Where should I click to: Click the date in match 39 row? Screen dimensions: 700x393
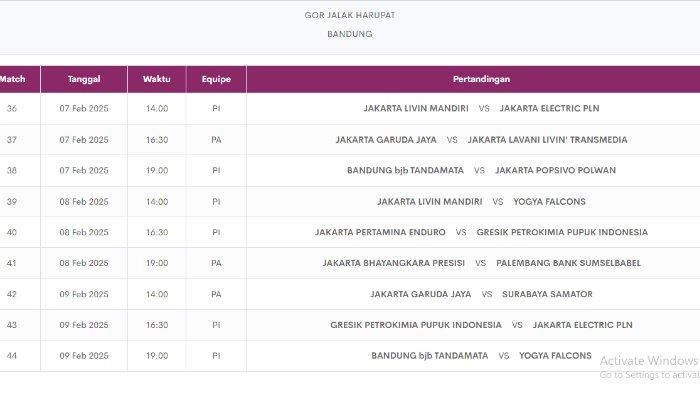84,202
